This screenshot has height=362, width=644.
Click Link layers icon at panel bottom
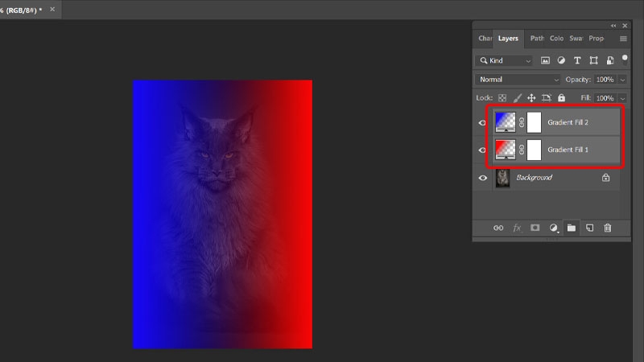[498, 228]
